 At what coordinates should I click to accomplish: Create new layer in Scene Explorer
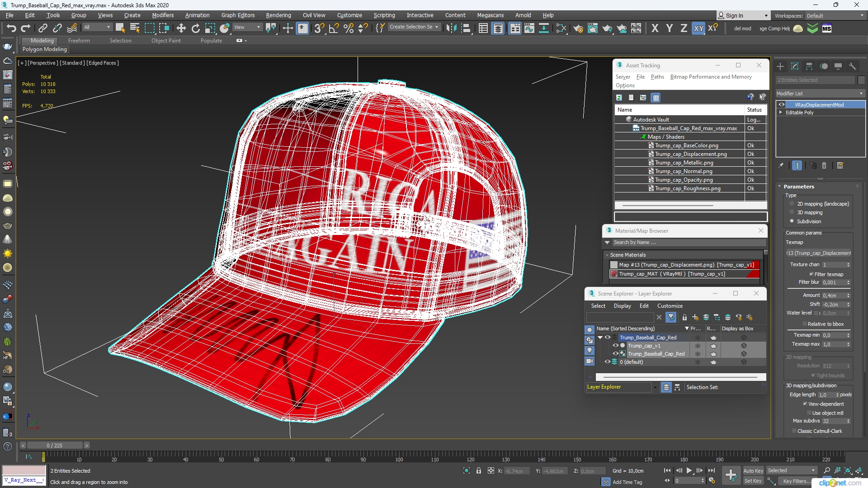[x=695, y=317]
